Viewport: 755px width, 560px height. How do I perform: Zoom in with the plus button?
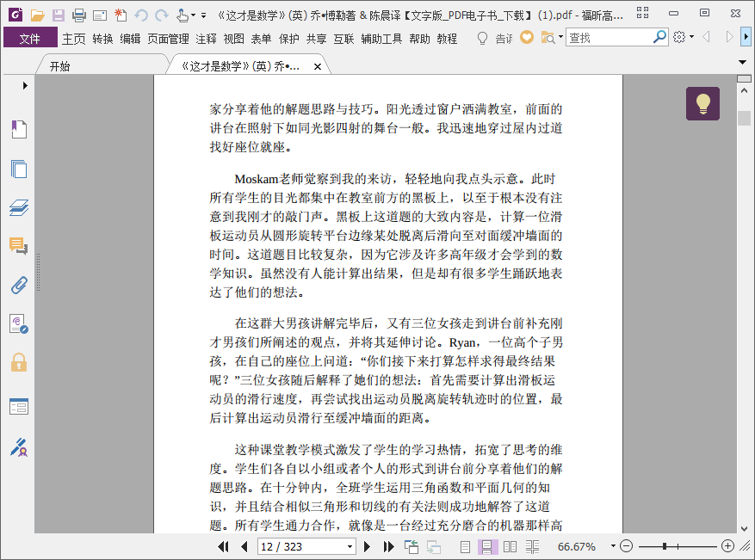(x=727, y=546)
